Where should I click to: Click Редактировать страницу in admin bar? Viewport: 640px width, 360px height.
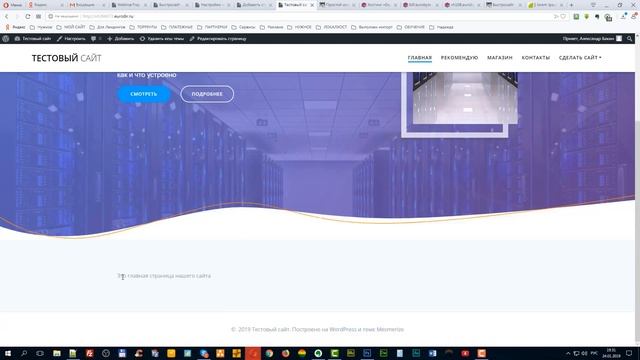tap(218, 39)
